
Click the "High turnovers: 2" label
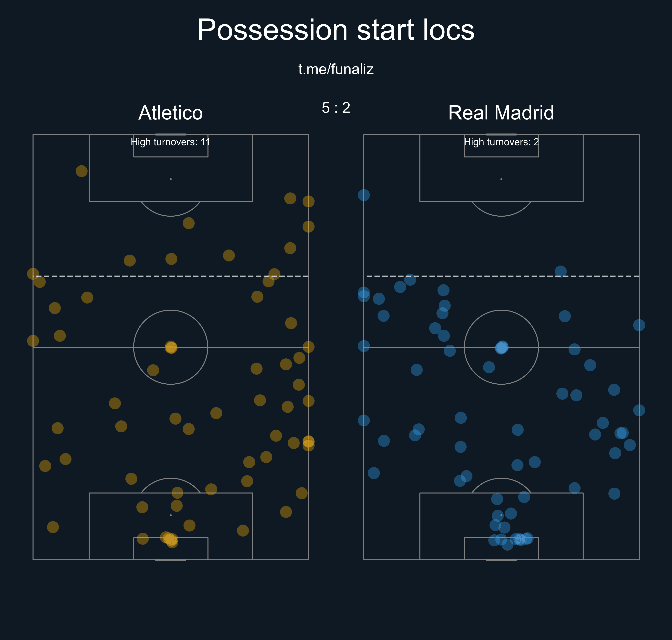502,142
